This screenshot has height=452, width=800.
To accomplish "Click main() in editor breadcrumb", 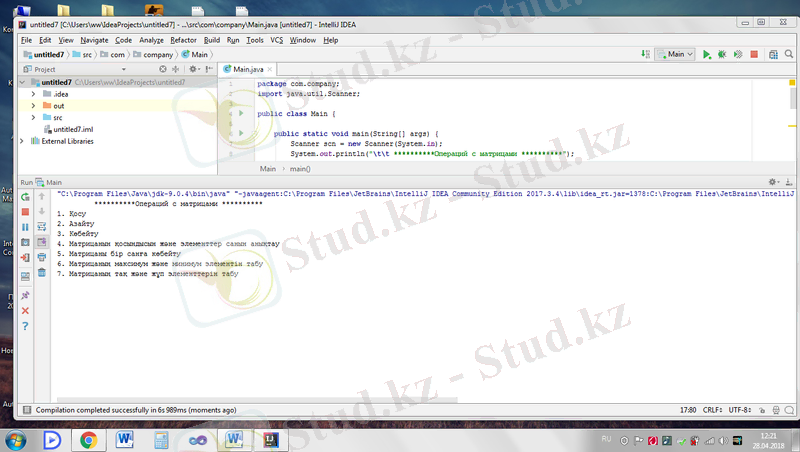I will point(300,168).
